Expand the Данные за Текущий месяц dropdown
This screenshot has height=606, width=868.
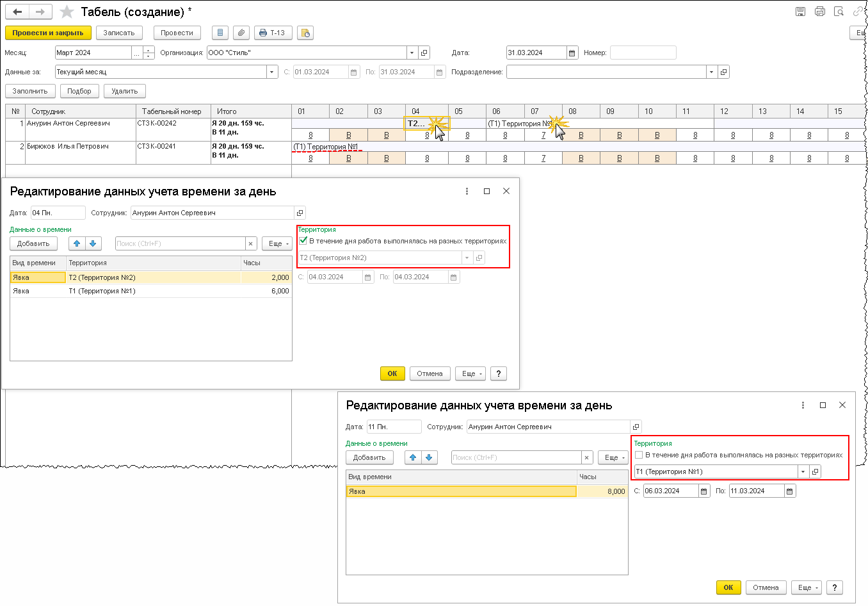(272, 72)
